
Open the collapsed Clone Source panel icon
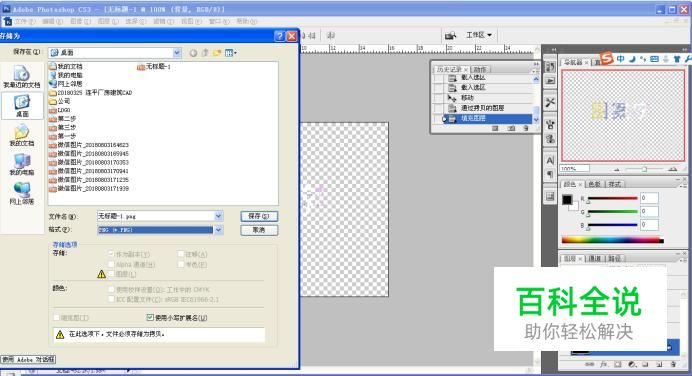point(550,139)
